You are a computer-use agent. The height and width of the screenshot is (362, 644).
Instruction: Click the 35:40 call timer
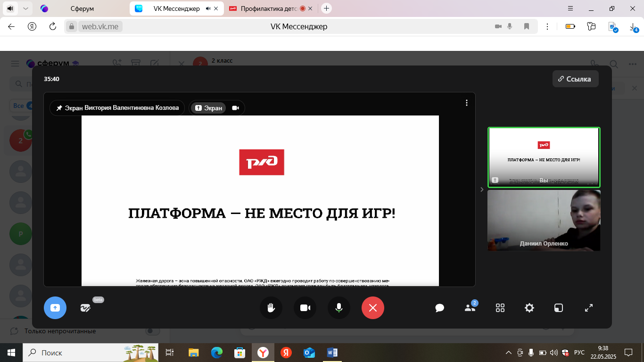[x=51, y=79]
